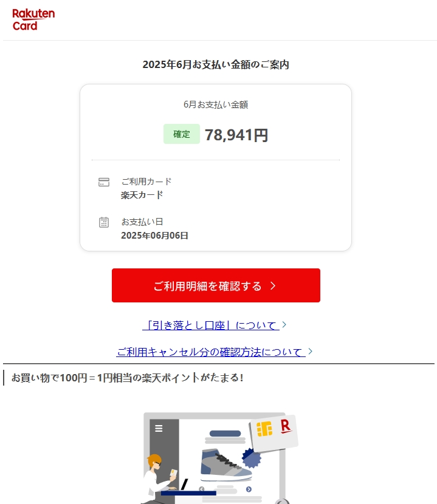This screenshot has width=437, height=504.
Task: Click the chevron after 引き落とし口座 link
Action: [284, 325]
